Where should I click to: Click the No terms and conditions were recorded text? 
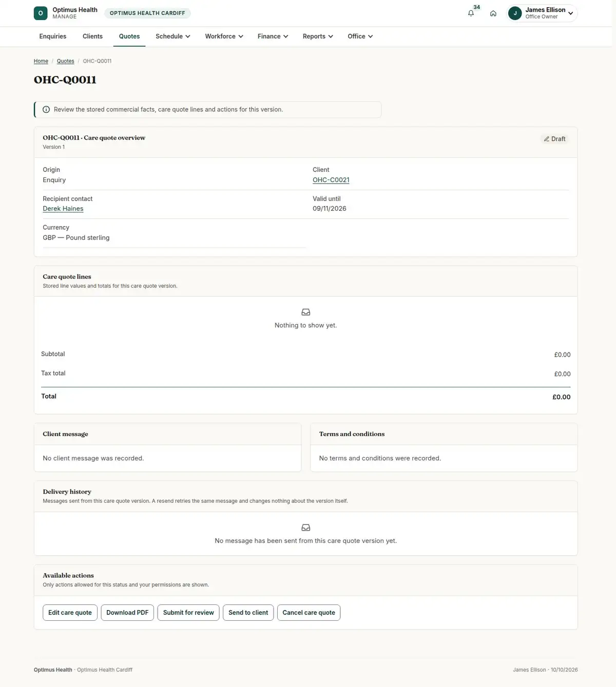tap(380, 458)
